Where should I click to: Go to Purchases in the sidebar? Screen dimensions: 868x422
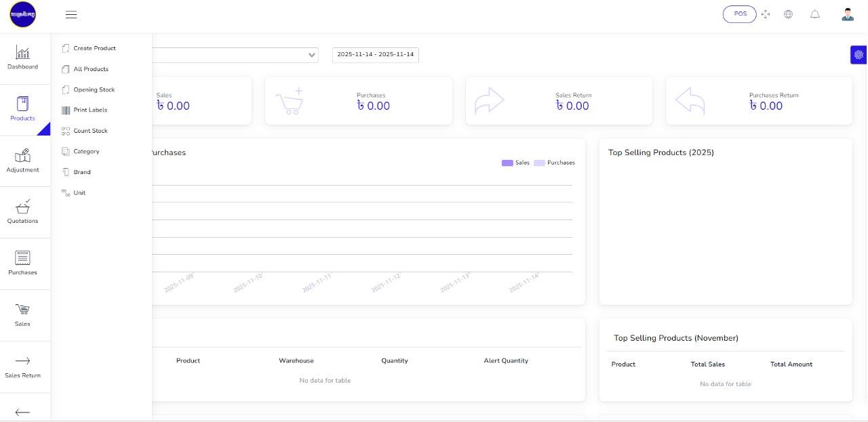click(22, 259)
